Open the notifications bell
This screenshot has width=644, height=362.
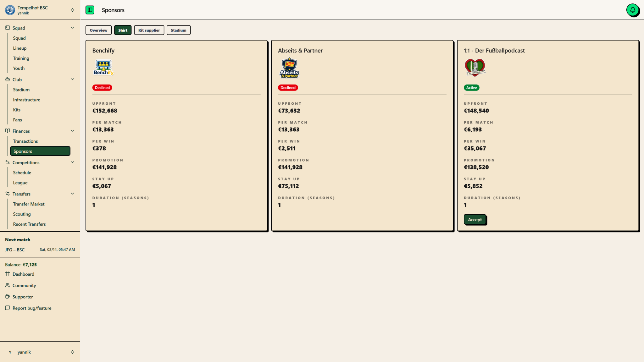point(632,10)
